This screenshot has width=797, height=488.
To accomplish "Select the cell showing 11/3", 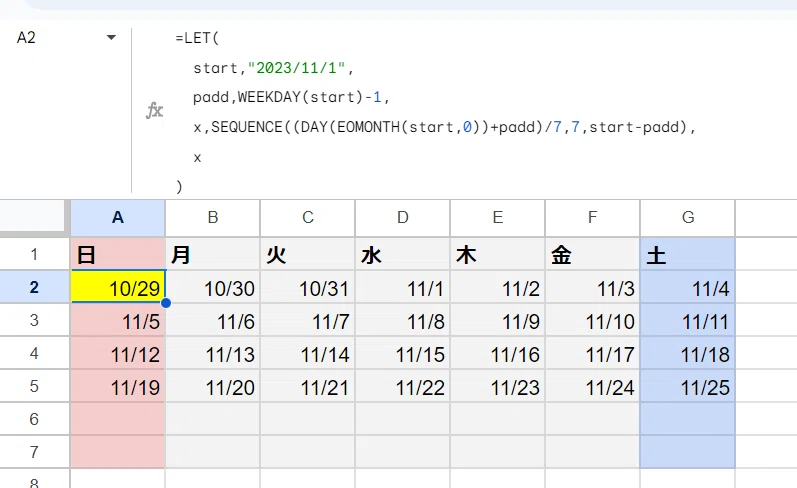I will pos(593,287).
